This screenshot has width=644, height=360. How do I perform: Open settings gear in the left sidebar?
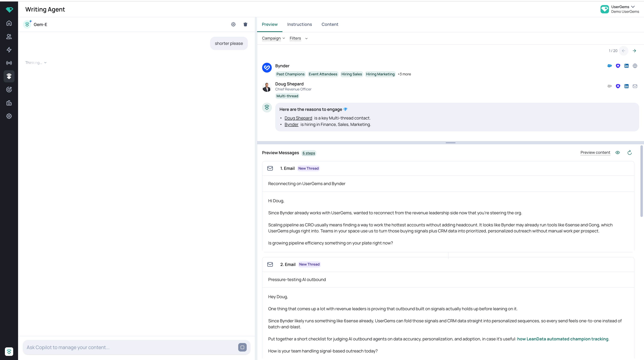[9, 116]
